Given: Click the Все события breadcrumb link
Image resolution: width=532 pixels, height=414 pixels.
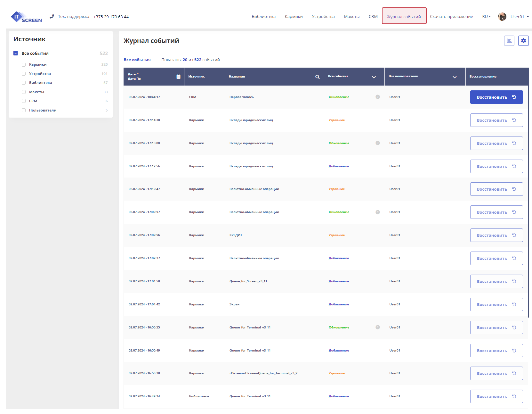Looking at the screenshot, I should coord(137,60).
